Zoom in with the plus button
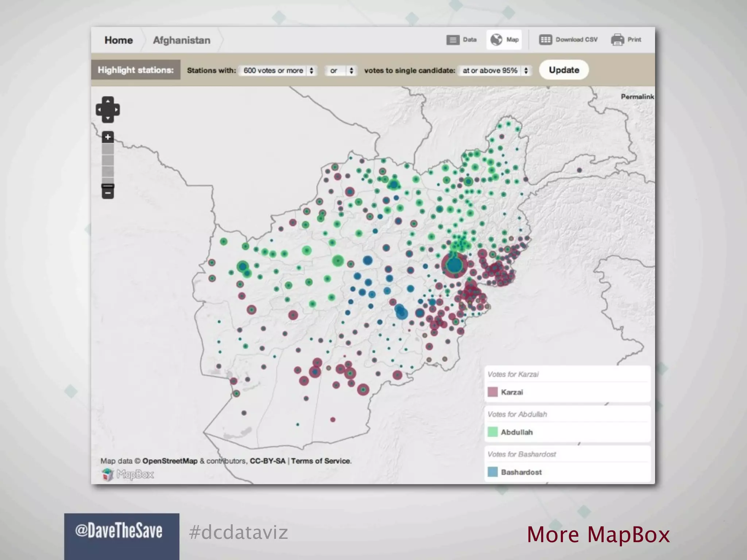Screen dimensions: 747x560 (108, 137)
